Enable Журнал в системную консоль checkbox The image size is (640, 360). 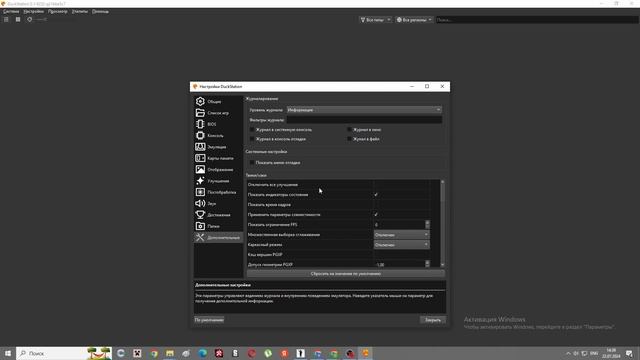(252, 130)
